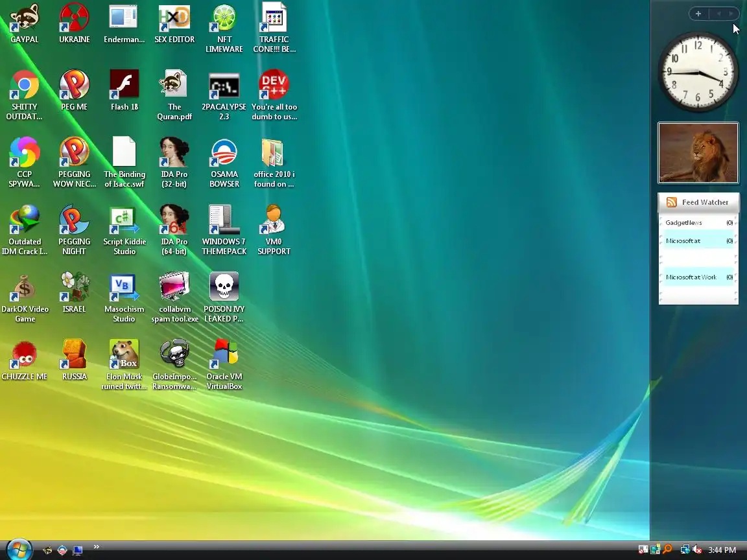This screenshot has height=560, width=747.
Task: Launch the Google Chrome desktop shortcut
Action: 24,95
